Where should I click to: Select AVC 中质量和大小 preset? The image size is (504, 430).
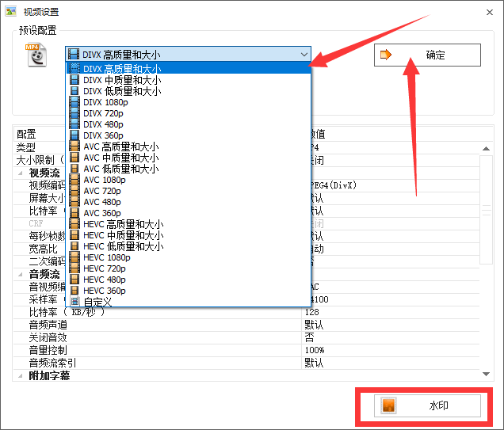pos(189,158)
